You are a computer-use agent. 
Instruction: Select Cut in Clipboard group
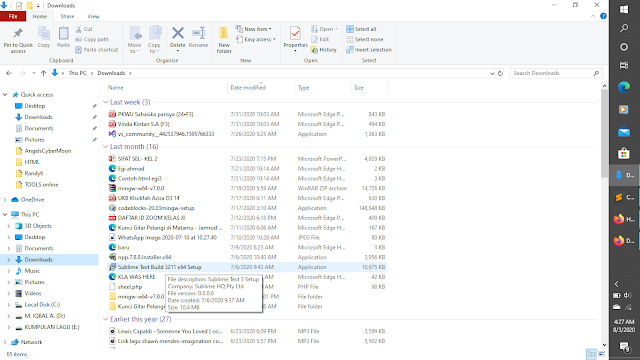(84, 29)
